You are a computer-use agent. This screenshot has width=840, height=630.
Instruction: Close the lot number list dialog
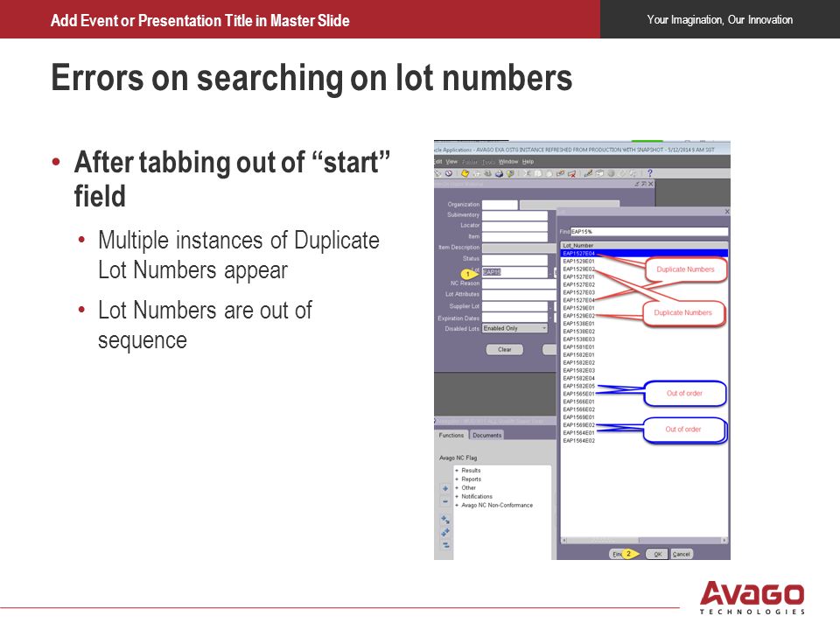pyautogui.click(x=726, y=212)
